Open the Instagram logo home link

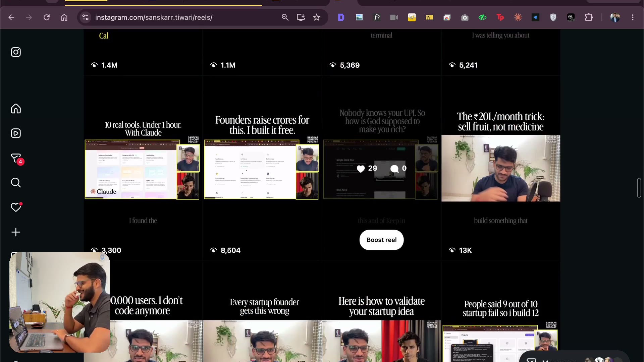(16, 52)
